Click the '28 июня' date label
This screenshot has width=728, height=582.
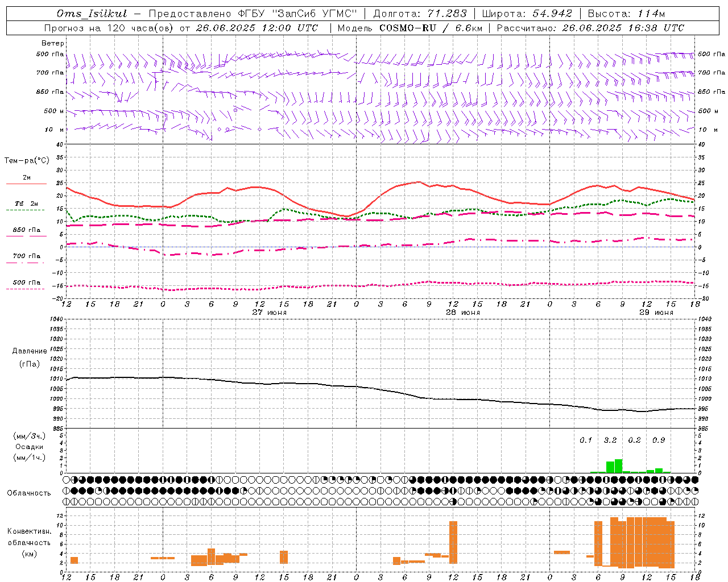point(462,313)
